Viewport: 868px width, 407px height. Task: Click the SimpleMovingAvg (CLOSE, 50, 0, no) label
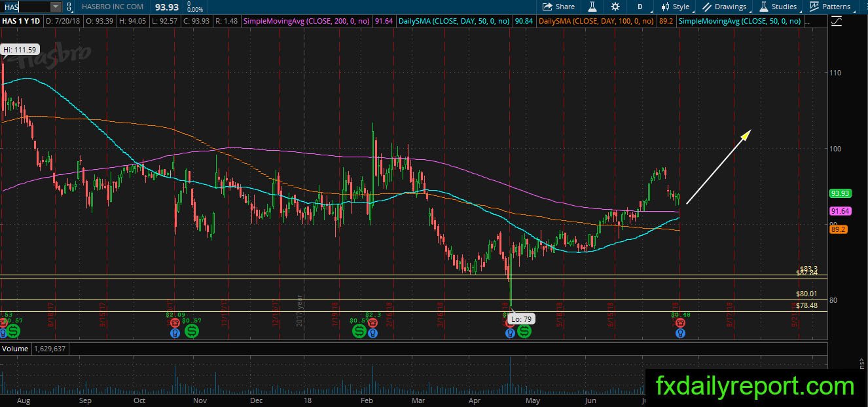740,22
